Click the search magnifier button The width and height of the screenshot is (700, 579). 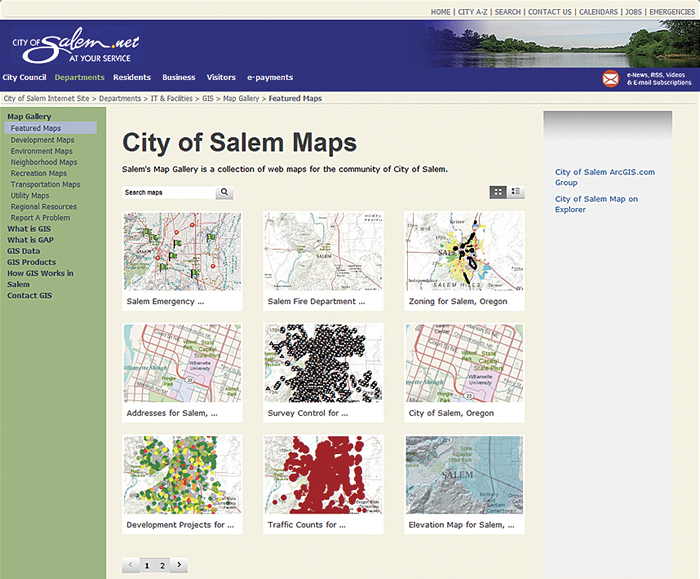click(x=224, y=192)
